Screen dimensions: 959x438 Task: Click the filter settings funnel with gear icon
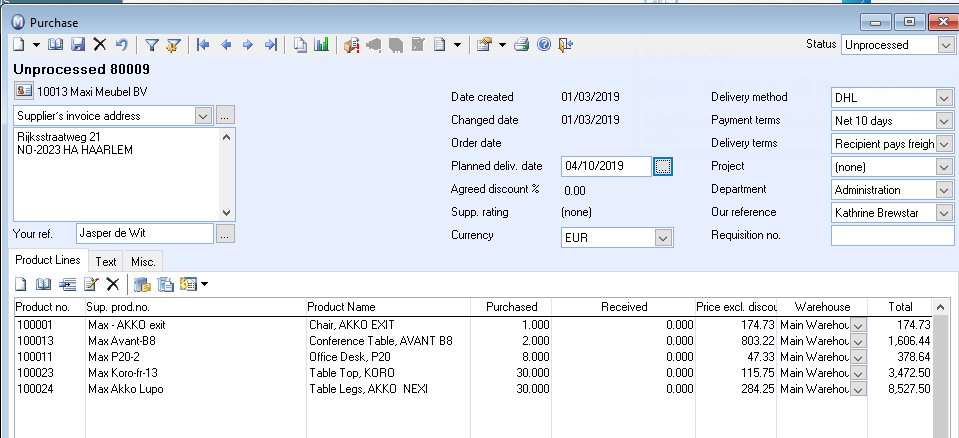(x=174, y=45)
